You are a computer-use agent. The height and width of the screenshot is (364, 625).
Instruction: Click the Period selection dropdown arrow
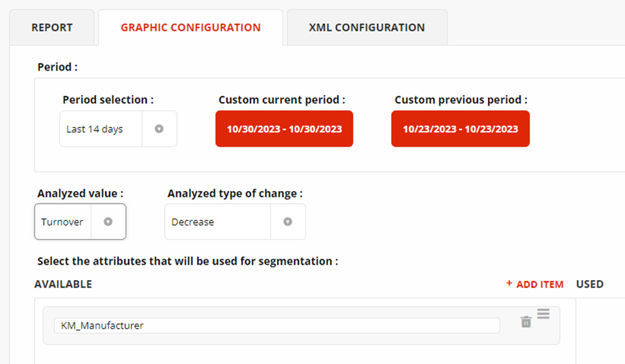click(159, 129)
